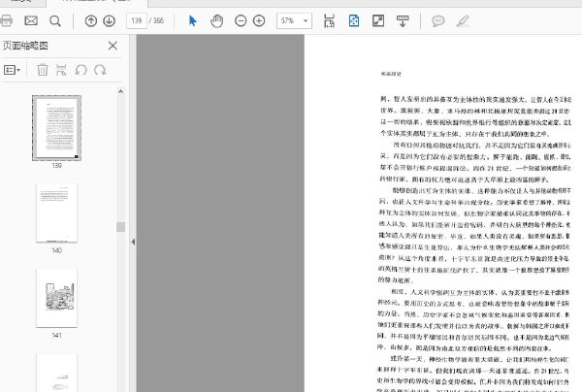
Task: Enter full screen mode icon
Action: tap(378, 20)
